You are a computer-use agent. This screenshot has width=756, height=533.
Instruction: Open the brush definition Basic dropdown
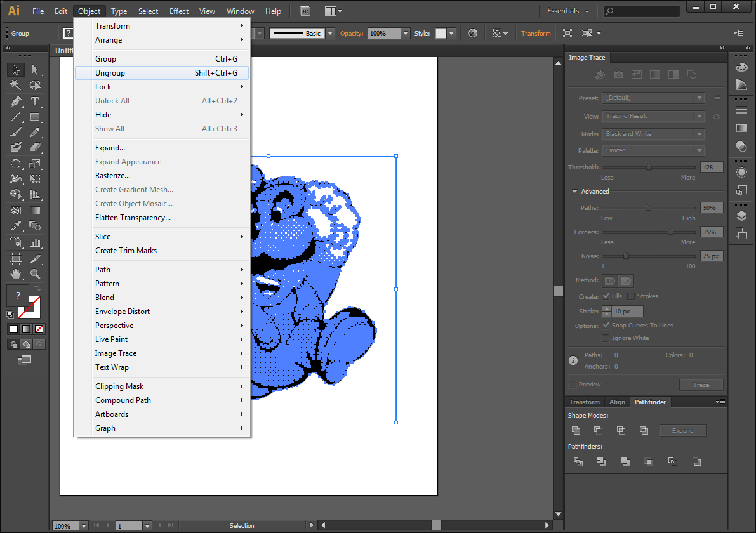[330, 33]
